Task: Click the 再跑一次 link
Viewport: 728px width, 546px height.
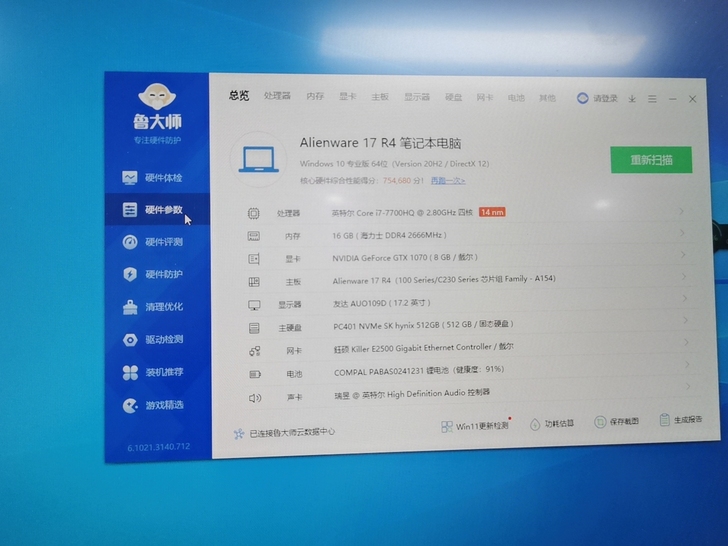Action: [x=447, y=181]
